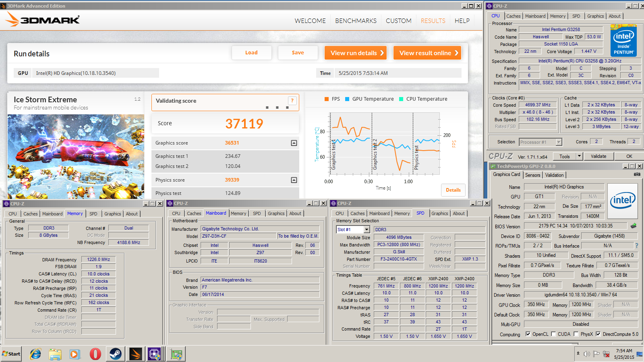644x362 pixels.
Task: Click OK button in CPU-Z
Action: click(629, 156)
